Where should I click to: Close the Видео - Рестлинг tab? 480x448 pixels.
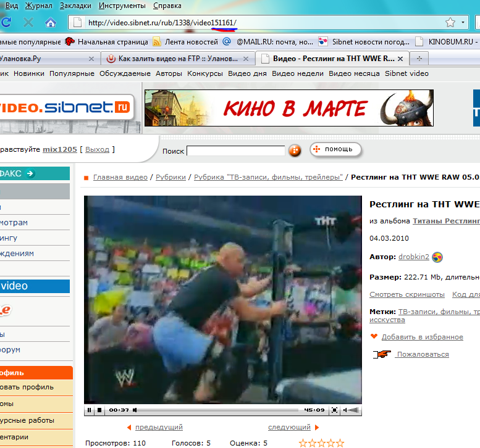[x=400, y=59]
